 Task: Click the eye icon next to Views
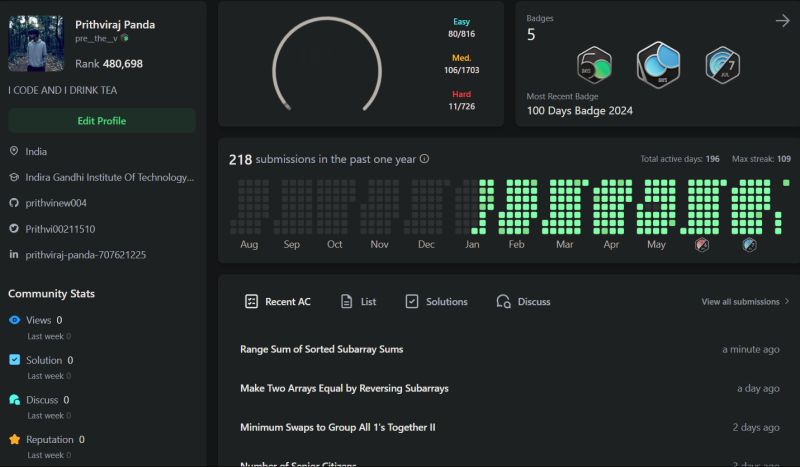tap(15, 320)
